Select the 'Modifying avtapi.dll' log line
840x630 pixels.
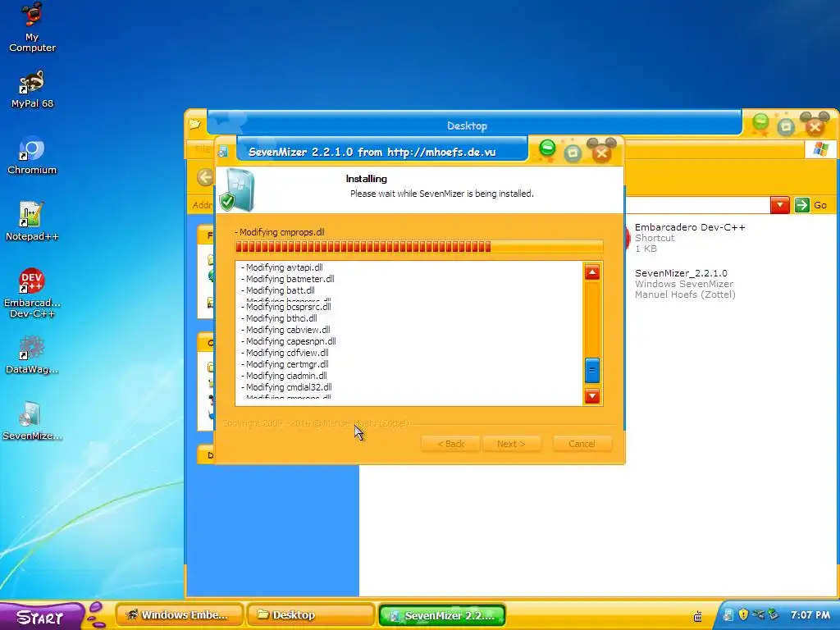pyautogui.click(x=282, y=267)
